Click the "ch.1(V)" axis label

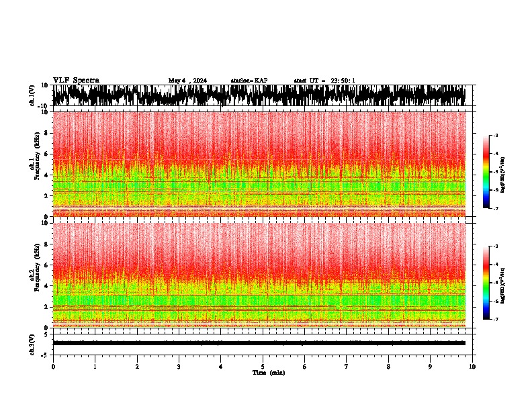coord(32,95)
